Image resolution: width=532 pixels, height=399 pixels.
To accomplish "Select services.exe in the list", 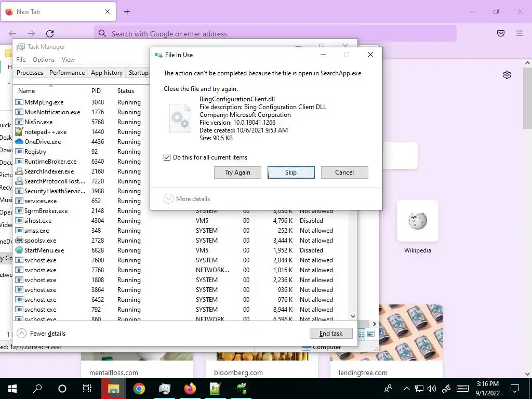I will [82, 201].
